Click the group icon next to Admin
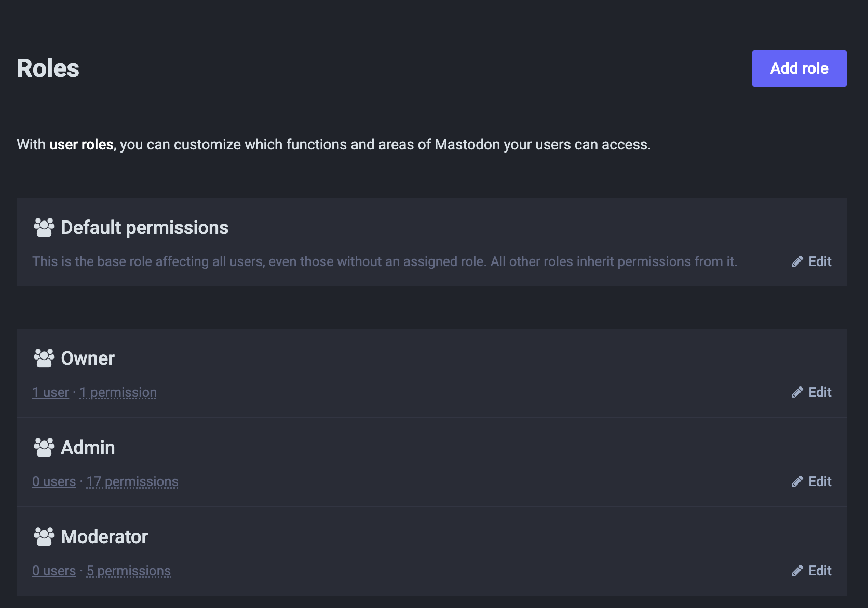This screenshot has width=868, height=608. click(x=44, y=447)
